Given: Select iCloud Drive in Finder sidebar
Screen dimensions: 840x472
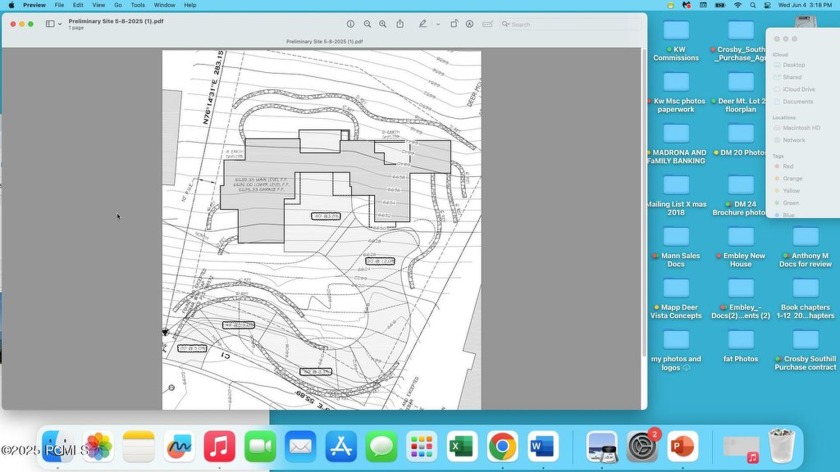Looking at the screenshot, I should 798,89.
